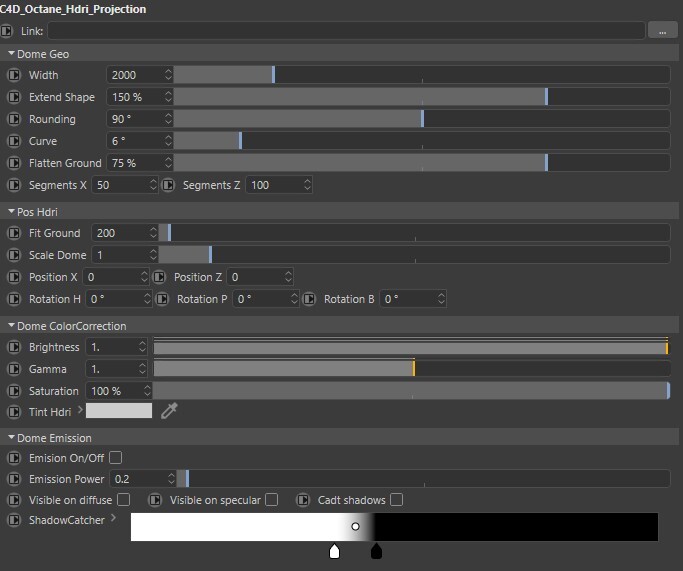Click the Emission Power slider
The height and width of the screenshot is (571, 683).
(x=423, y=479)
